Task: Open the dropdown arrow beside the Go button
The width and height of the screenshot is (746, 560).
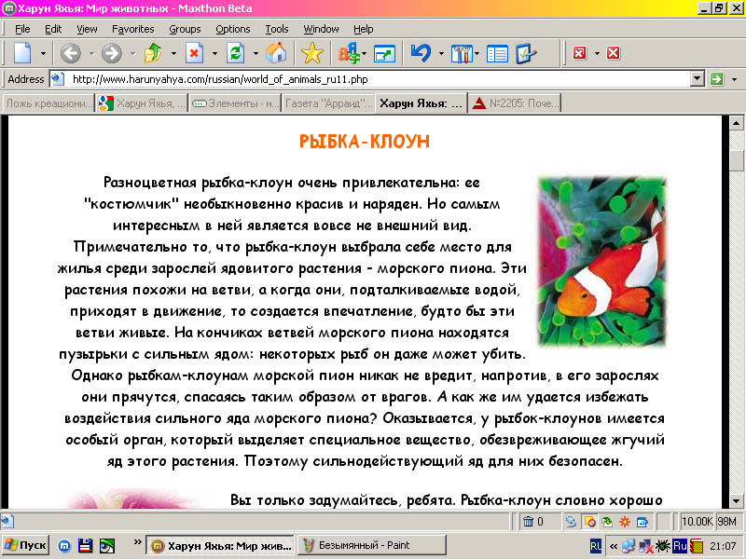Action: pos(735,79)
